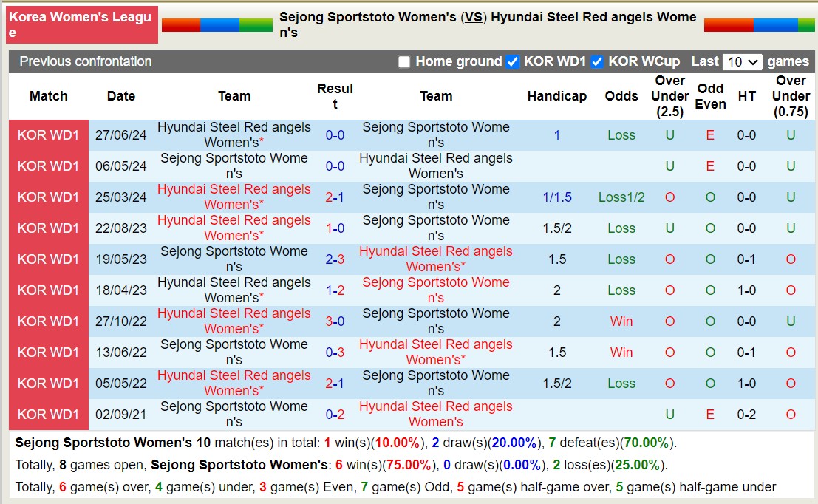
Task: Click the KOR WD1 badge beside the 18/04/23 match
Action: click(47, 290)
